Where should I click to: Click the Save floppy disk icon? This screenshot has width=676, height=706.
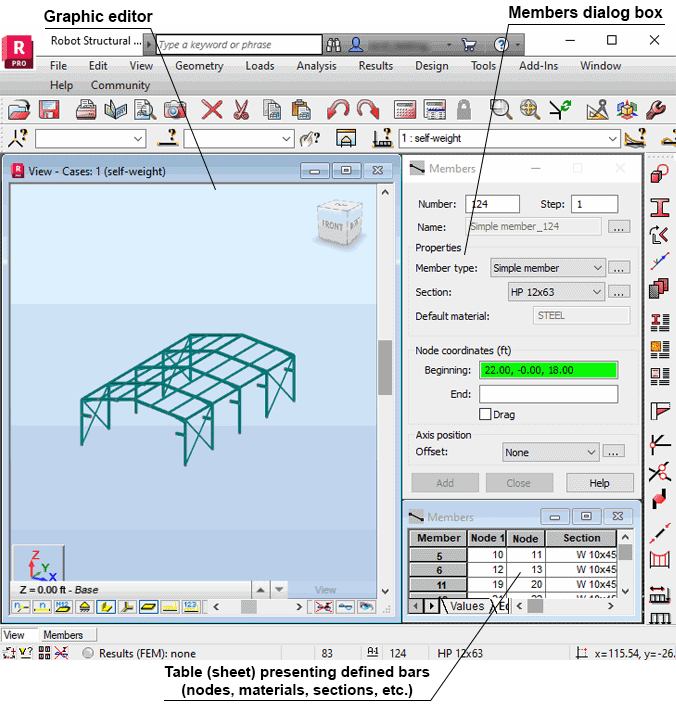pos(49,109)
